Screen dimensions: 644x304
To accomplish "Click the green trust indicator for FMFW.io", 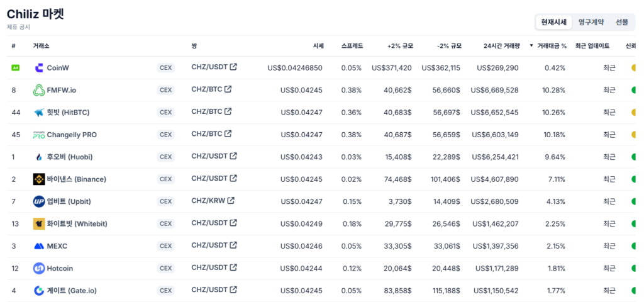I will pyautogui.click(x=634, y=90).
